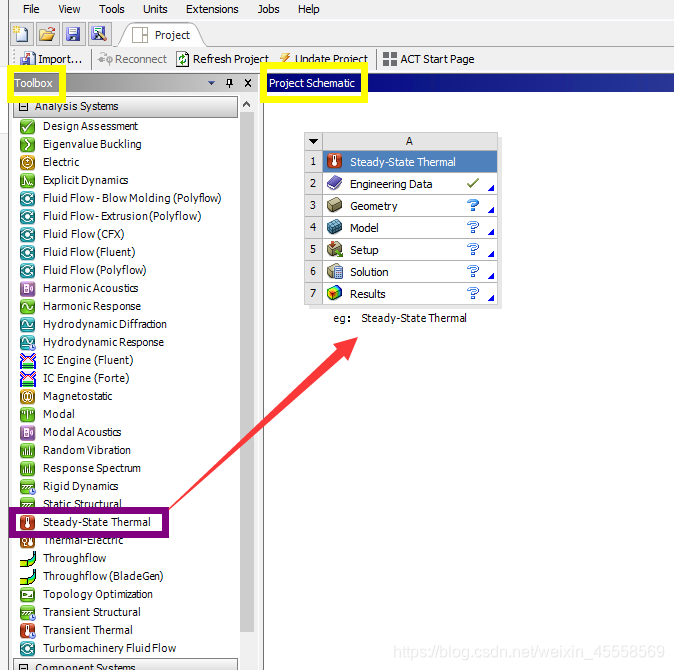674x670 pixels.
Task: Click system name label under schematic
Action: (x=414, y=318)
